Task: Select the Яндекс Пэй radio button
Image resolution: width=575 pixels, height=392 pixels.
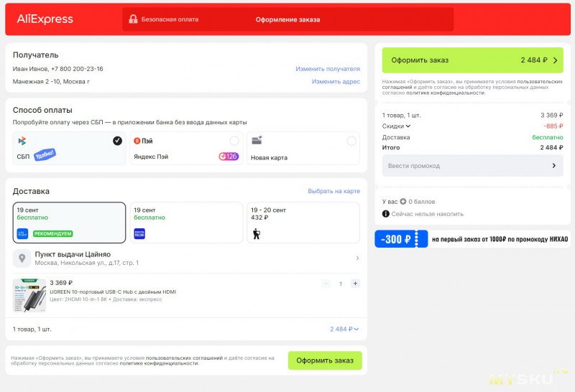Action: click(x=234, y=141)
